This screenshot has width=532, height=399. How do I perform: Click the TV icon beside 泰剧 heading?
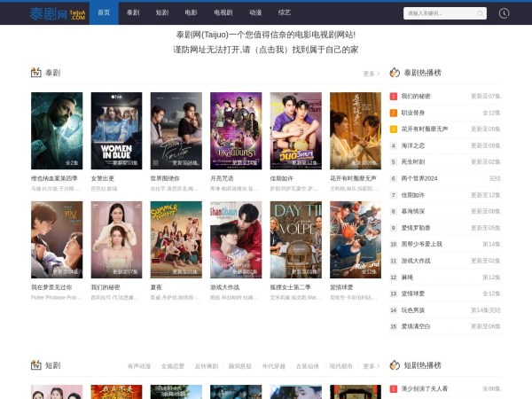[36, 73]
